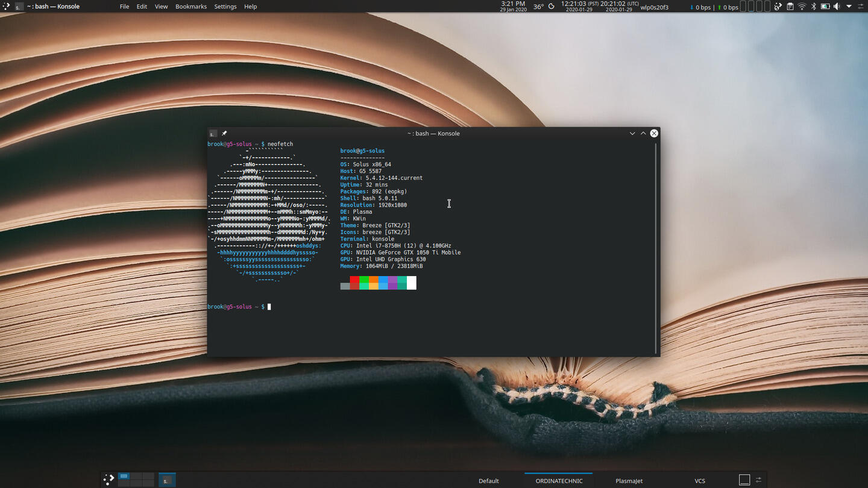Click the CPU: Intel i7-8750H line
This screenshot has height=488, width=868.
coord(395,246)
